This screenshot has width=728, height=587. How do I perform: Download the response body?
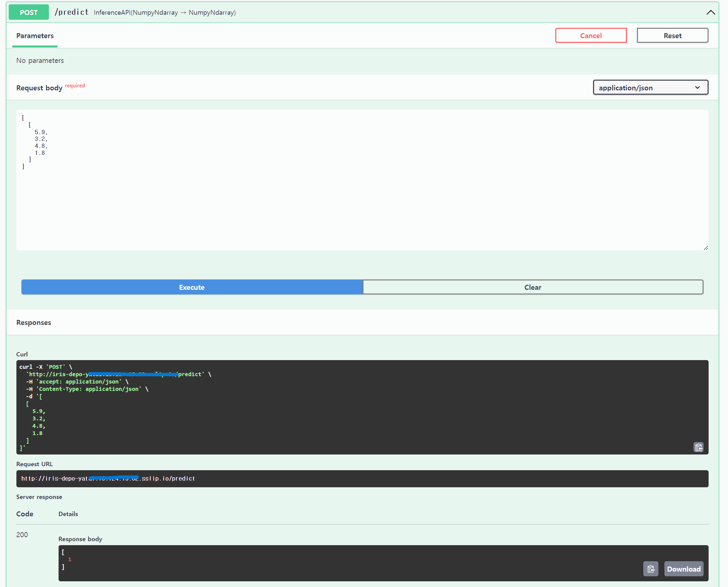pyautogui.click(x=683, y=569)
